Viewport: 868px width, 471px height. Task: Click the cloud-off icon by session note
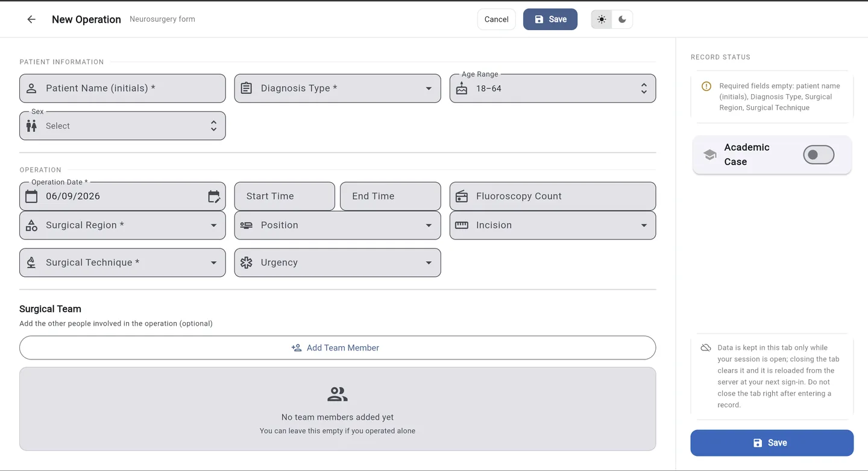706,348
